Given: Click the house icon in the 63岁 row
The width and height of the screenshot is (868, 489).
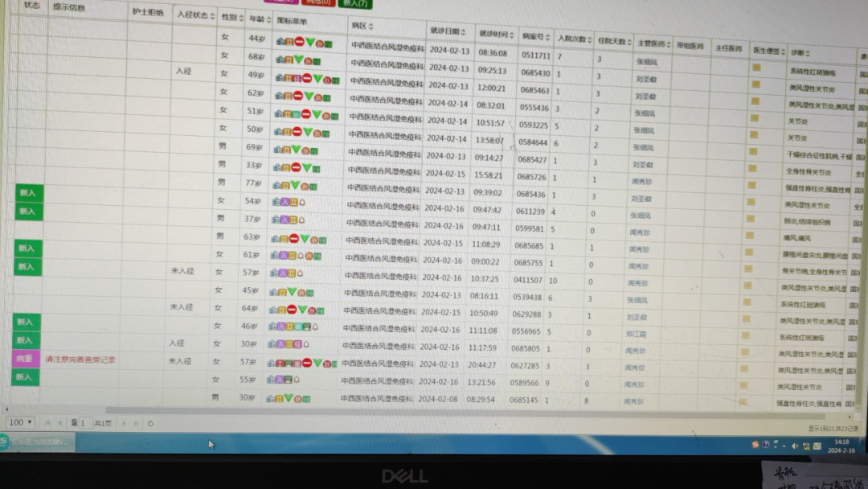Looking at the screenshot, I should (x=275, y=239).
